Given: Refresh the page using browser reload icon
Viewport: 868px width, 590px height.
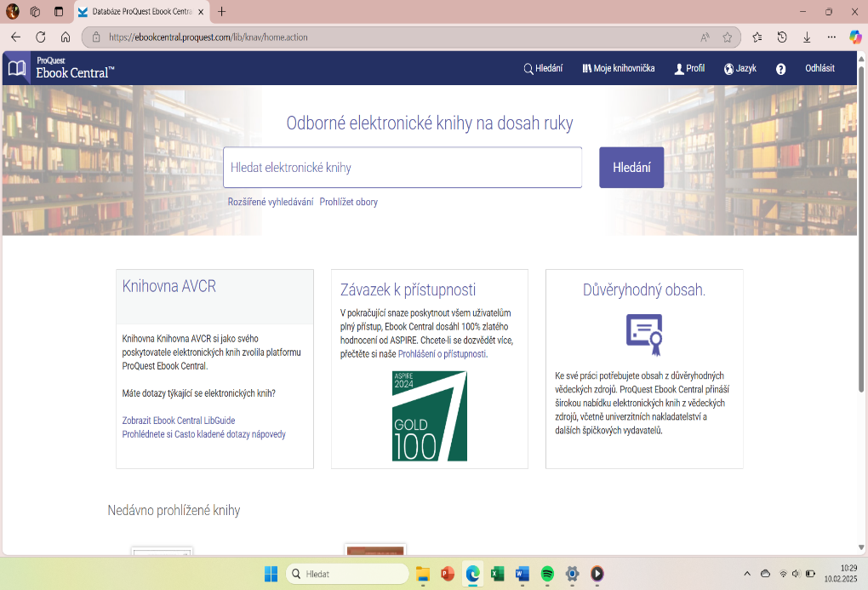Looking at the screenshot, I should 40,37.
